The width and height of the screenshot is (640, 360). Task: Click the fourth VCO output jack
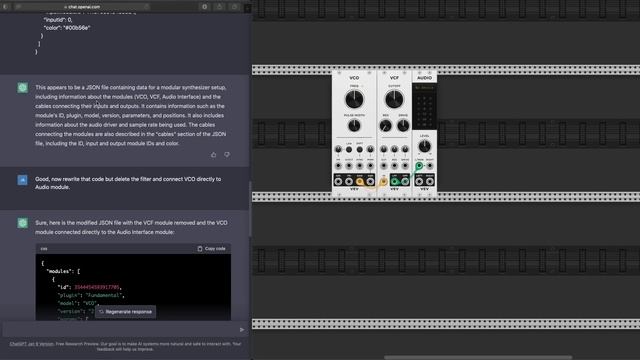[370, 181]
